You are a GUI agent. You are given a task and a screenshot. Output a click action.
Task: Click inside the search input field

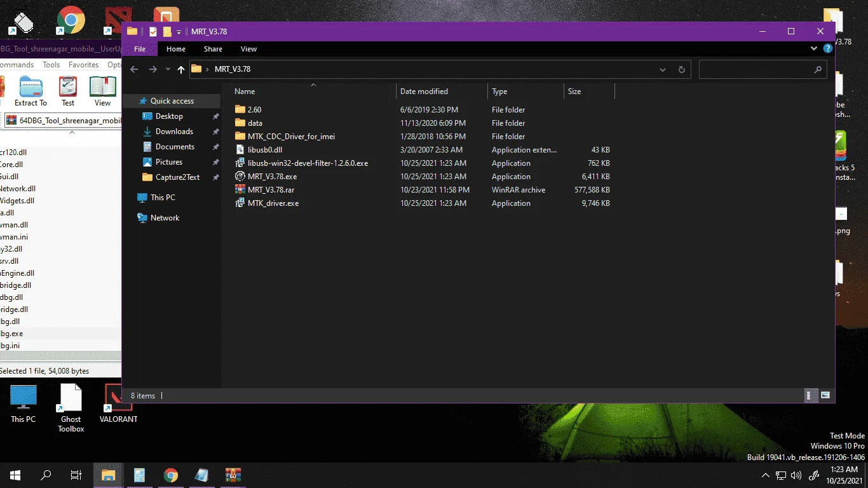coord(755,69)
